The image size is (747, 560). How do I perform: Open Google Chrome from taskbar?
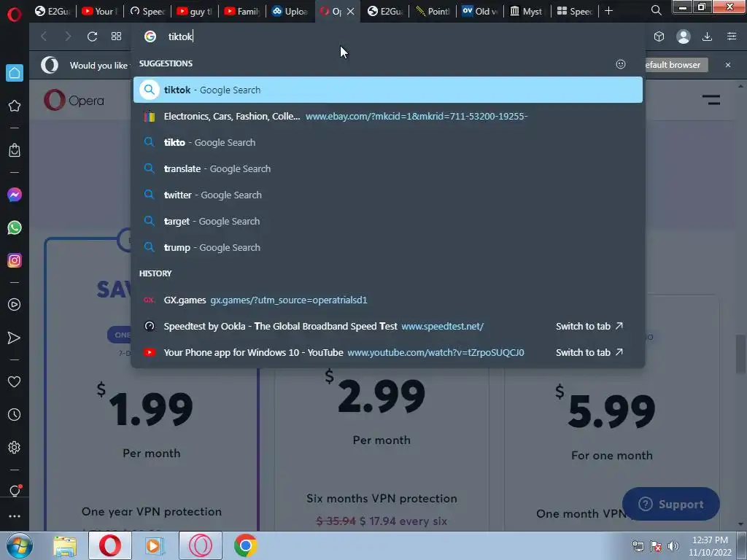click(x=246, y=545)
